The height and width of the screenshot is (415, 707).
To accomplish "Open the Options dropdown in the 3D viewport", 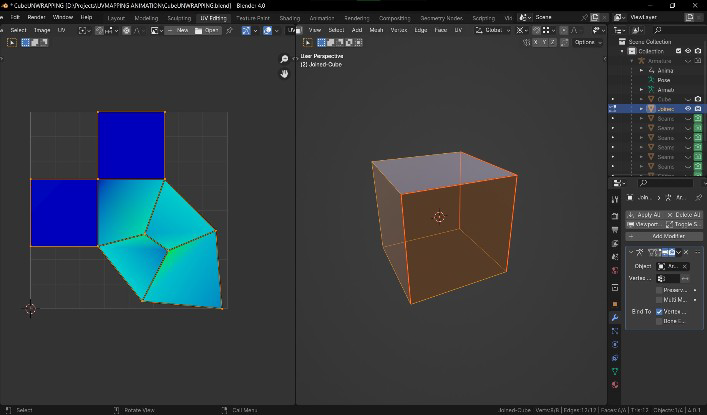I will point(587,42).
